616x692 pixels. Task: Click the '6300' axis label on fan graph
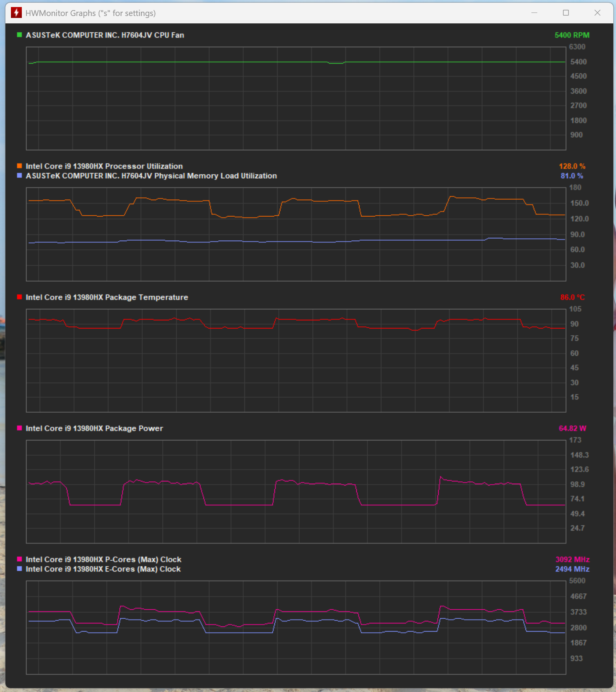click(577, 47)
